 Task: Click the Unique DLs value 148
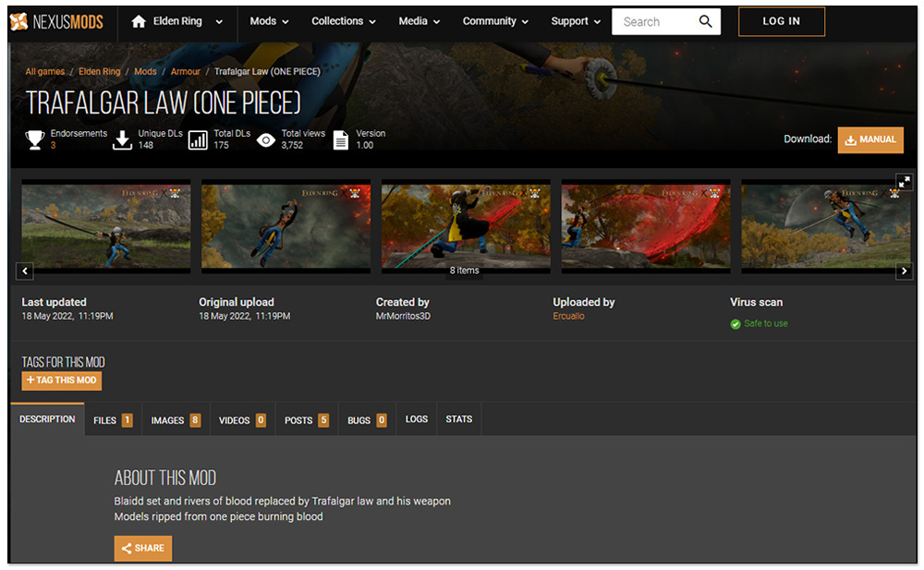(x=146, y=145)
